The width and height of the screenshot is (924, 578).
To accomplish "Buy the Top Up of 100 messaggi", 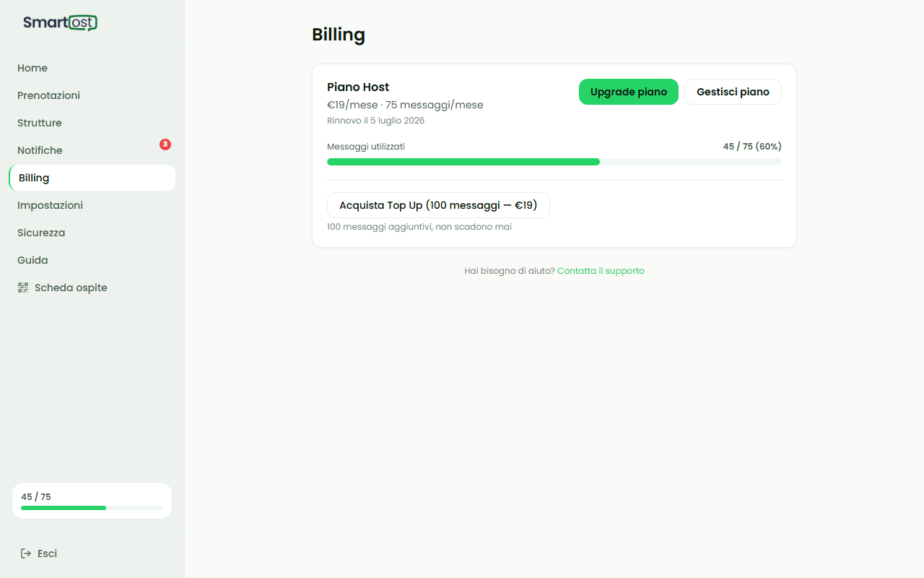I will pos(438,205).
